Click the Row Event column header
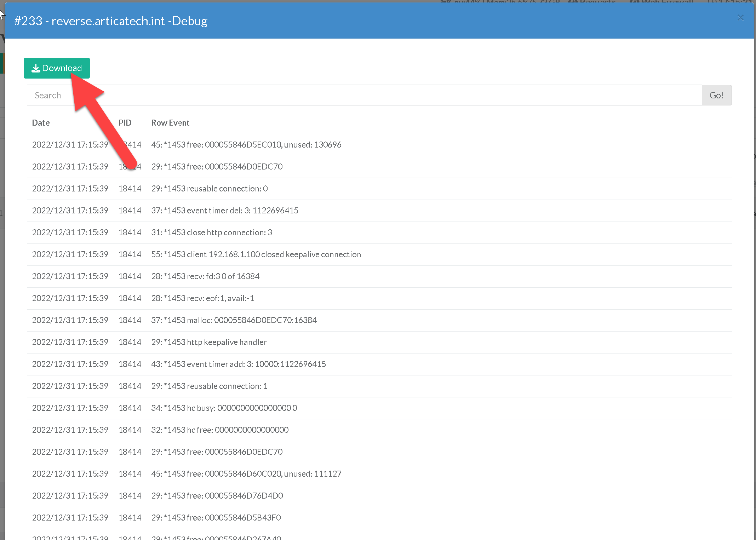Image resolution: width=756 pixels, height=540 pixels. pyautogui.click(x=170, y=123)
